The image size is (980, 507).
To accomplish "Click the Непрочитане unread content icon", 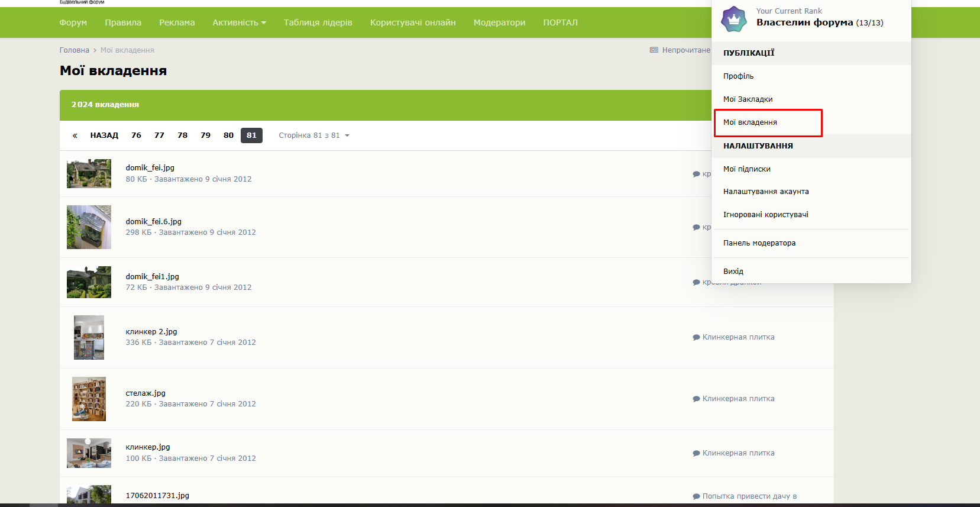I will (654, 50).
